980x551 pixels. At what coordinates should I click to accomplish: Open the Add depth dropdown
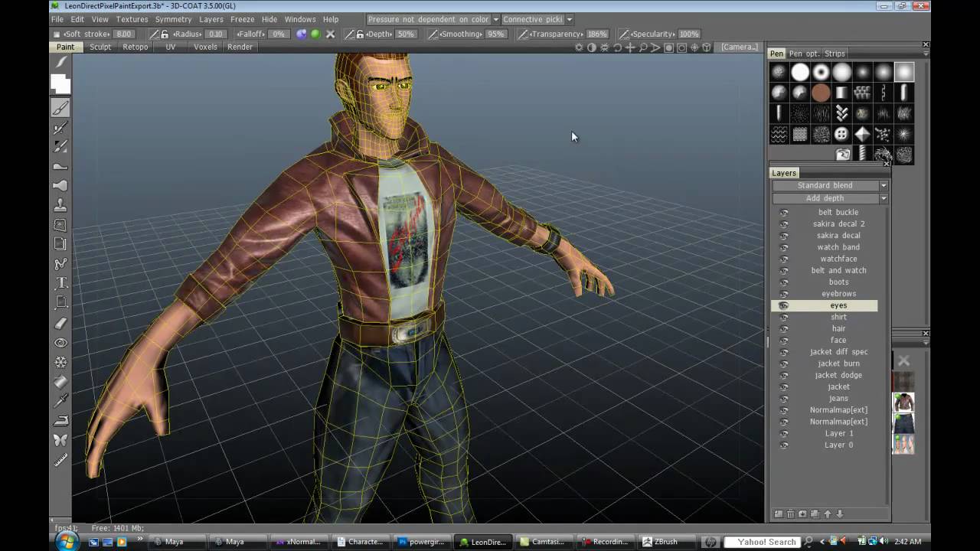tap(883, 198)
